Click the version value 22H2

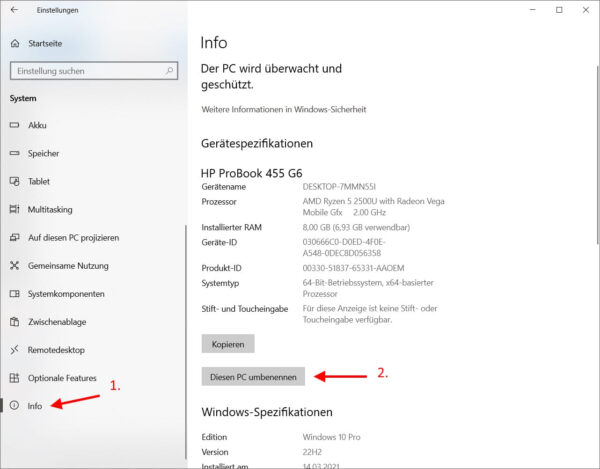[312, 452]
